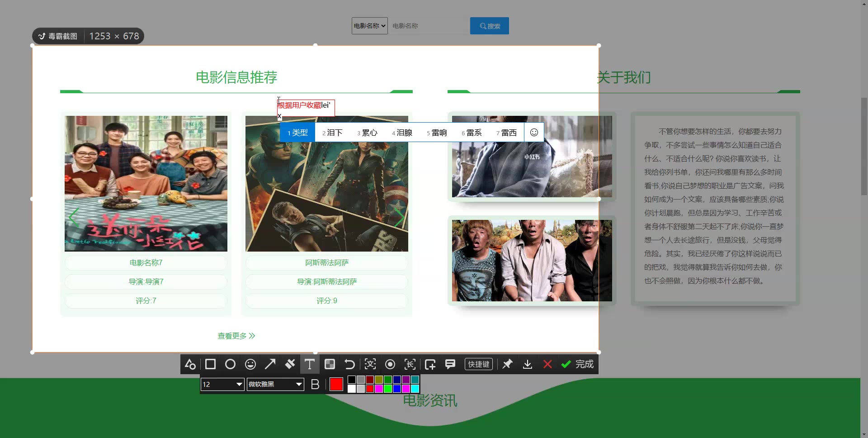Image resolution: width=868 pixels, height=438 pixels.
Task: Select the arrow drawing tool
Action: pyautogui.click(x=270, y=364)
